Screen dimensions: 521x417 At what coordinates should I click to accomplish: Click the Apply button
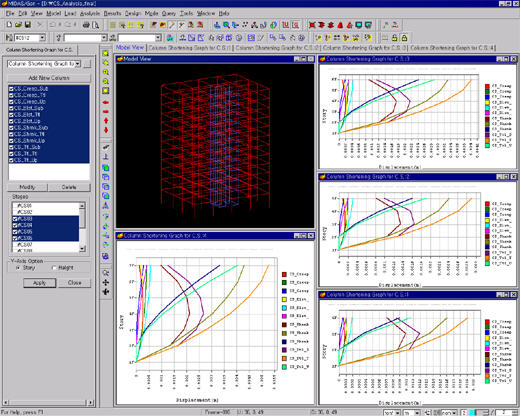coord(39,283)
